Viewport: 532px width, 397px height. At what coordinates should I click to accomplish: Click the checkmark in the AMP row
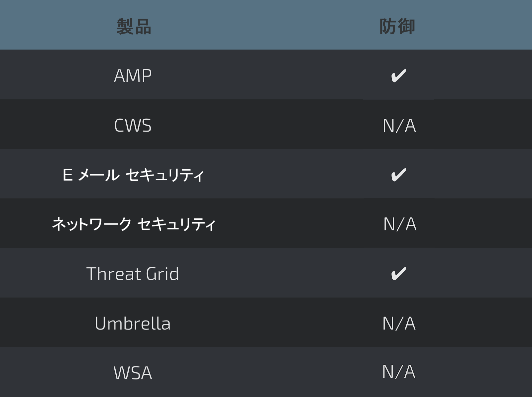point(398,75)
